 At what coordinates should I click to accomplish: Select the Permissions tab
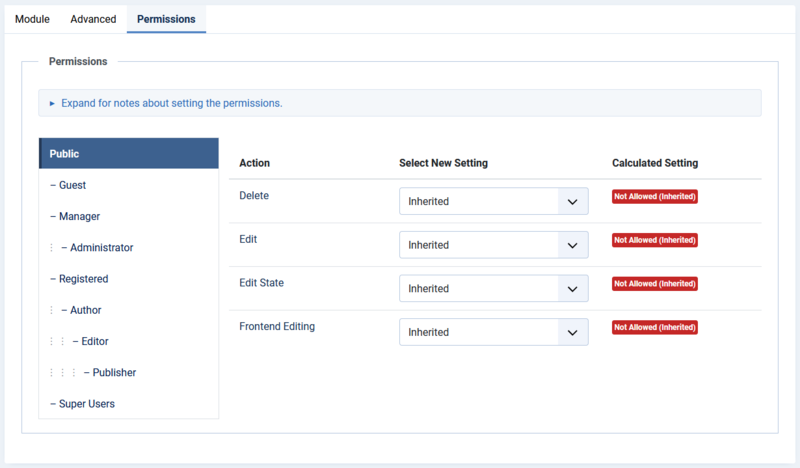click(x=166, y=19)
